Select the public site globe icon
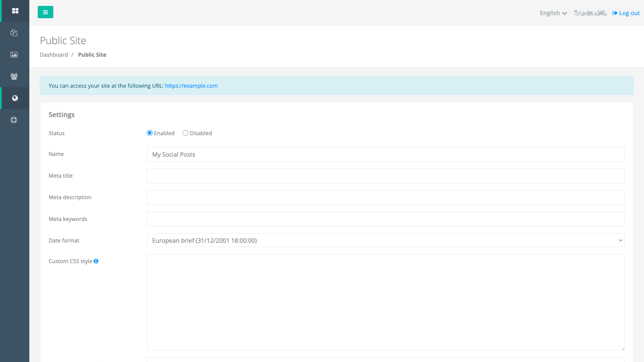This screenshot has width=644, height=362. [15, 98]
